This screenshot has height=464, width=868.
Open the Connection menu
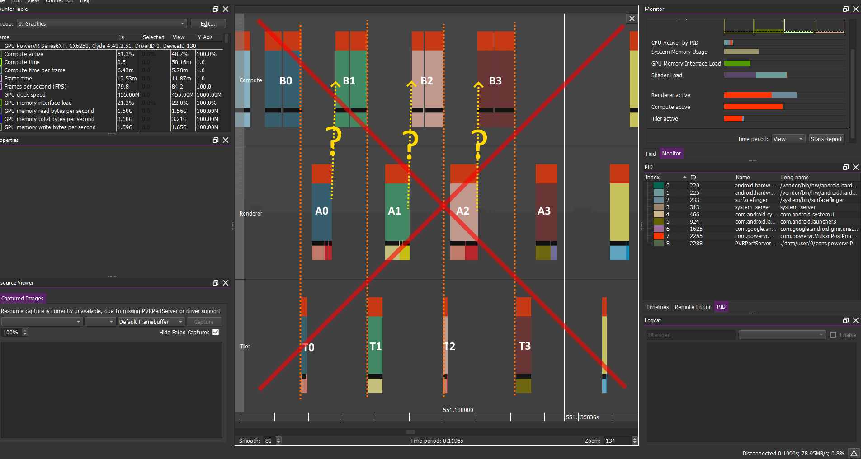pos(59,1)
